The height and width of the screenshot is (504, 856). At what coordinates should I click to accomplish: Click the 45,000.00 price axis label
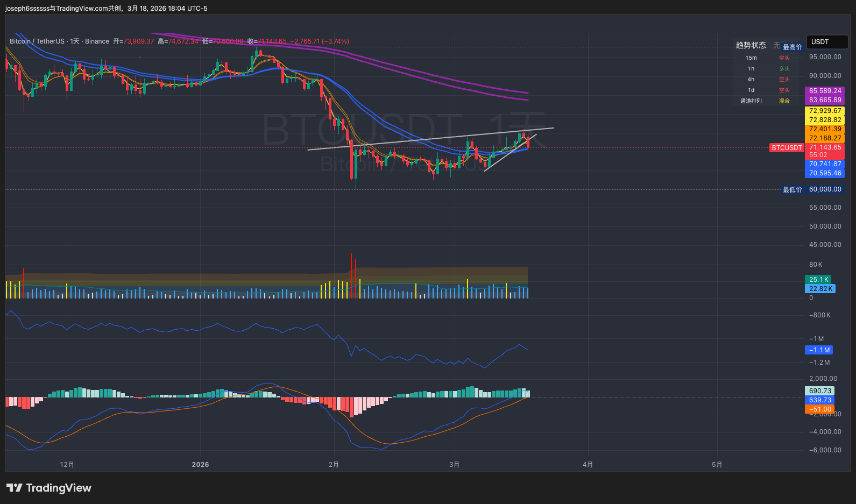(825, 245)
